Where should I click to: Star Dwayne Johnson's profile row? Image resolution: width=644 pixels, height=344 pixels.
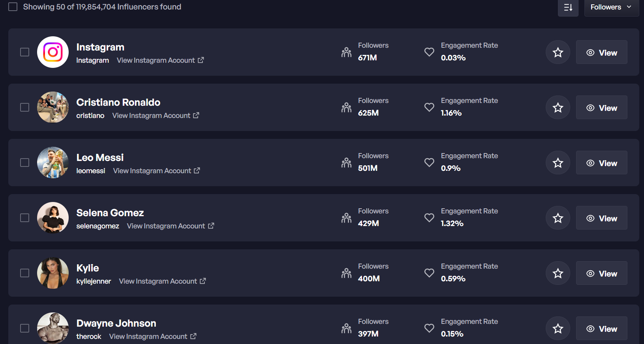(558, 328)
